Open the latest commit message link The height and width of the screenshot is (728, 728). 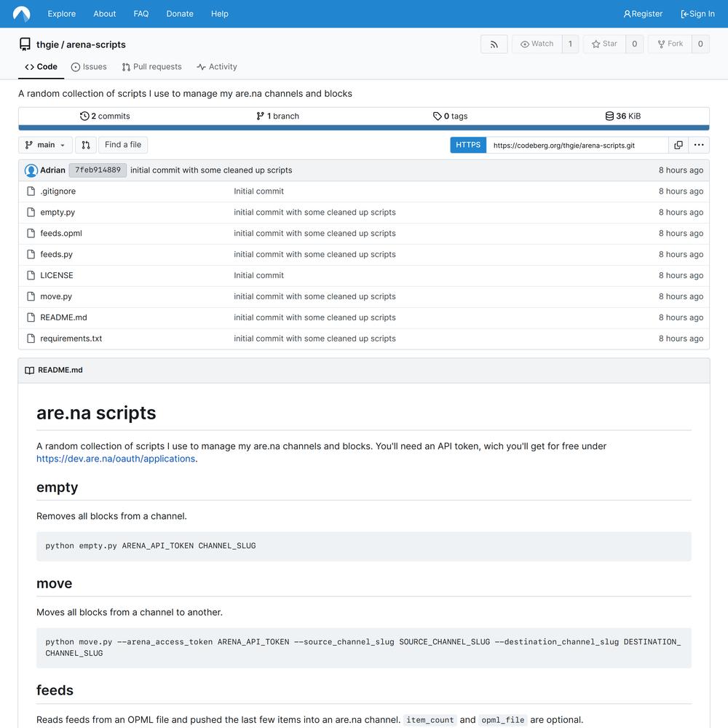[211, 170]
